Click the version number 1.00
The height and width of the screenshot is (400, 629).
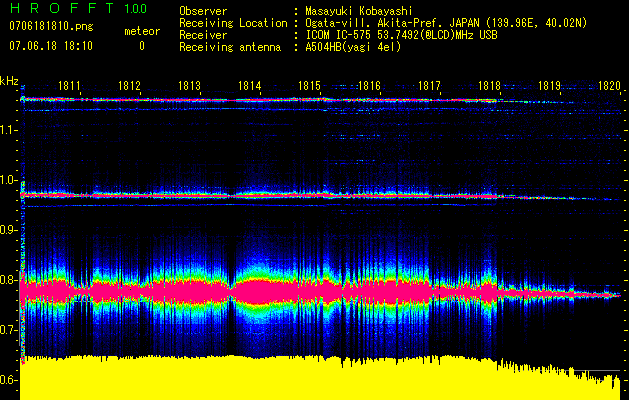pos(134,10)
